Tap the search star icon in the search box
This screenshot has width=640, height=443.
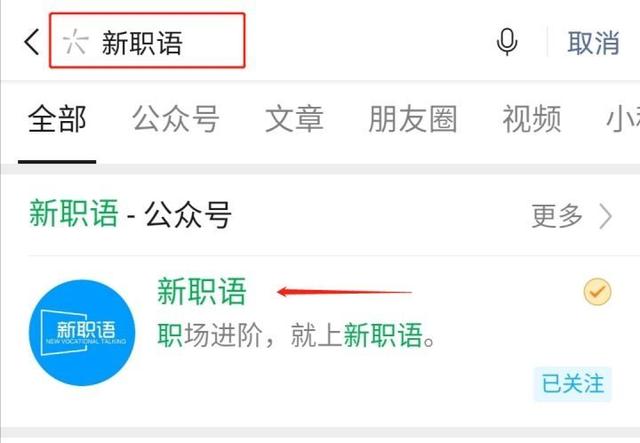pos(75,42)
